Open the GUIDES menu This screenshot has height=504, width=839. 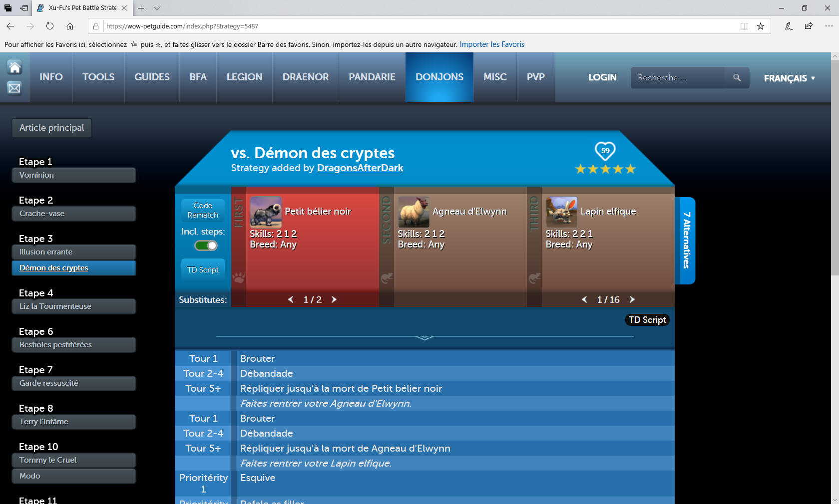click(x=152, y=77)
